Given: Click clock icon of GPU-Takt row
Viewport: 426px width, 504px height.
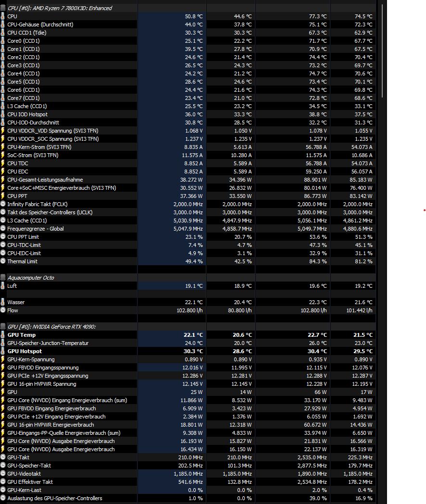Looking at the screenshot, I should [3, 457].
